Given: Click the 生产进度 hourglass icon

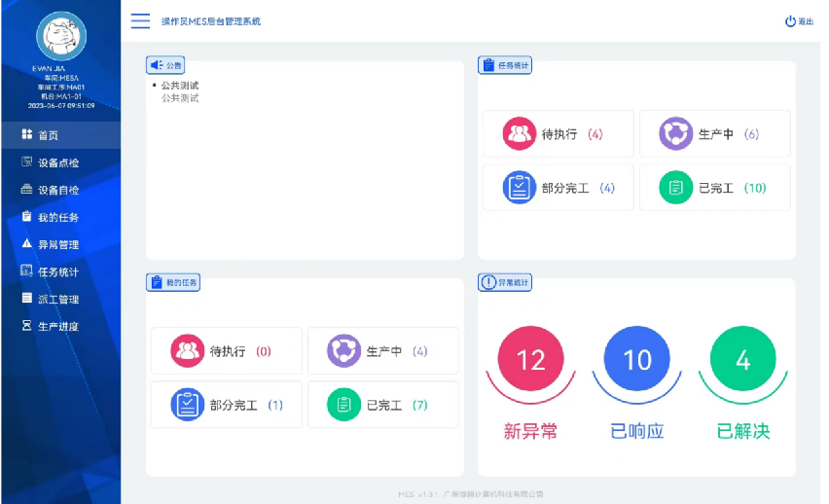Looking at the screenshot, I should click(x=27, y=326).
